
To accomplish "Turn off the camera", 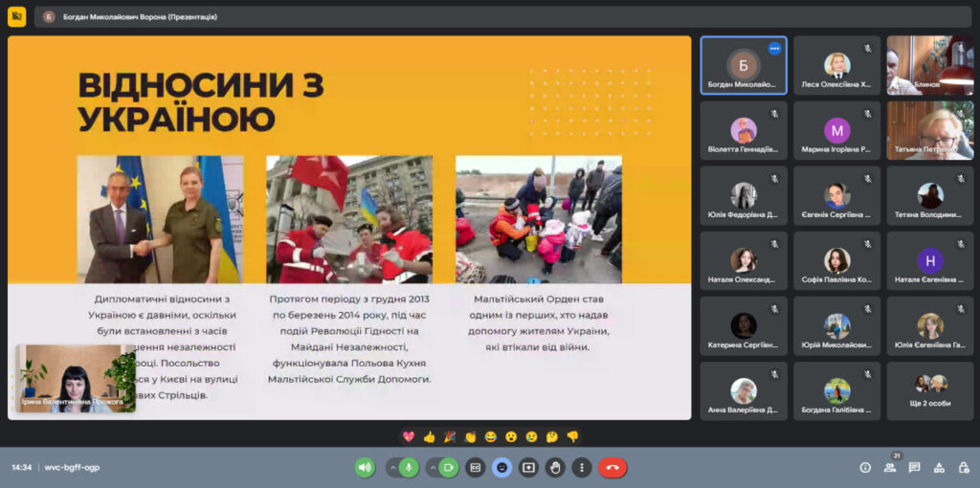I will point(448,468).
